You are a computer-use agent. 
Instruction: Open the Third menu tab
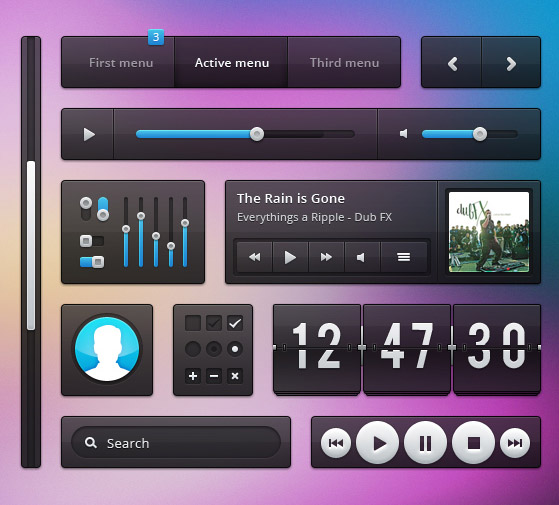[344, 62]
